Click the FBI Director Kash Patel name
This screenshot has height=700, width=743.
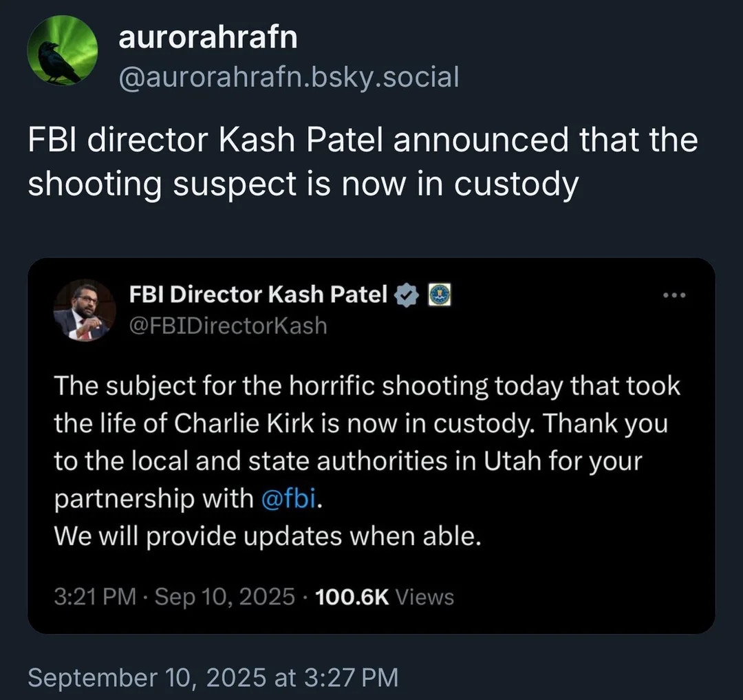tap(258, 295)
